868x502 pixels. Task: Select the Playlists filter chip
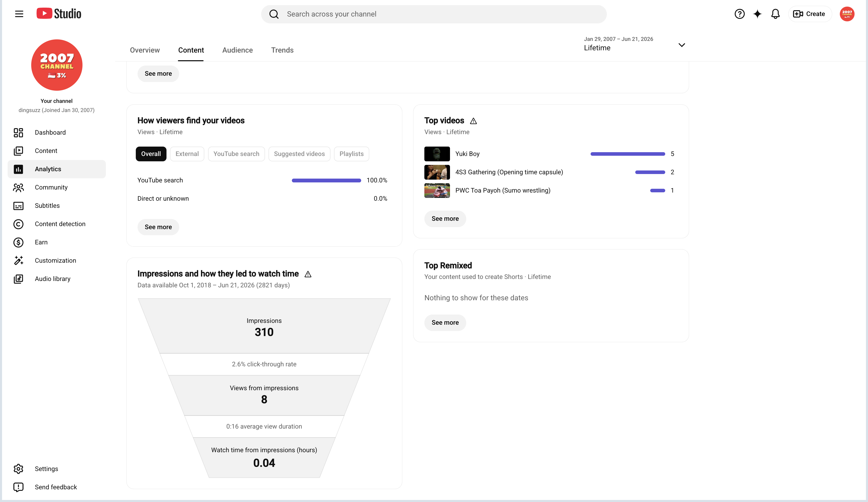(x=351, y=154)
